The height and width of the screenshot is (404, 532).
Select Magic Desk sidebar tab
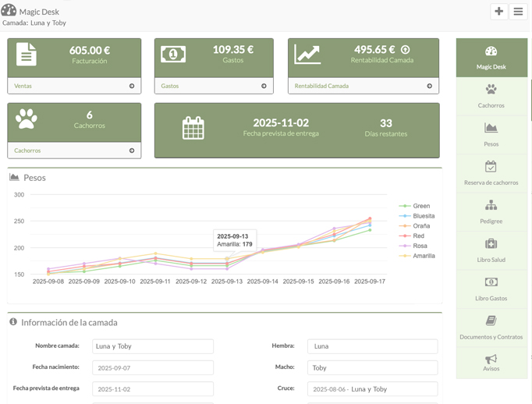coord(491,58)
